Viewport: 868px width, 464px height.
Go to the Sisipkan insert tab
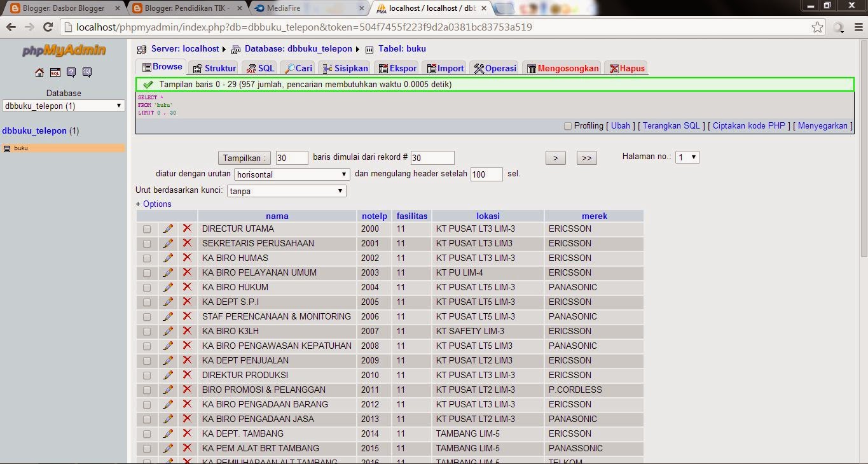(345, 68)
